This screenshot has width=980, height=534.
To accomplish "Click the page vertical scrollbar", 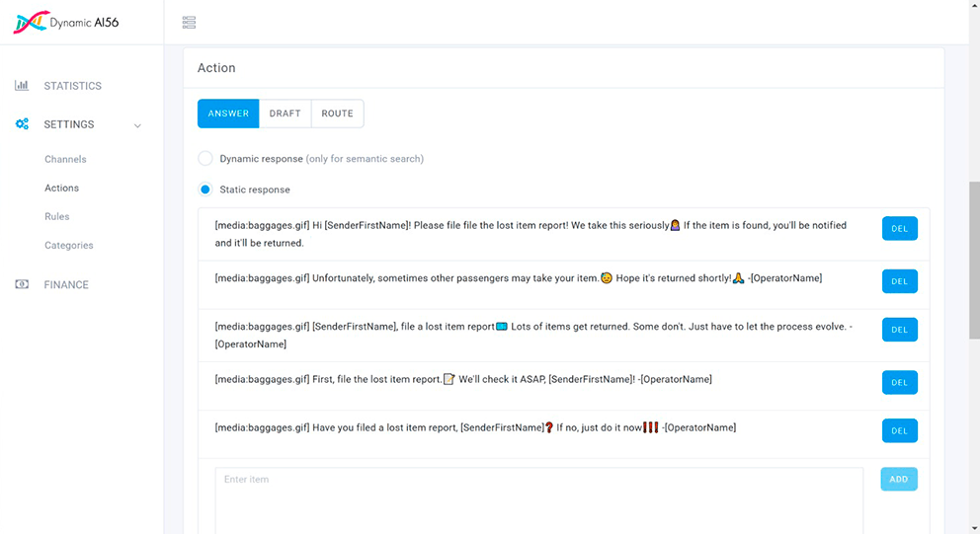I will click(973, 257).
